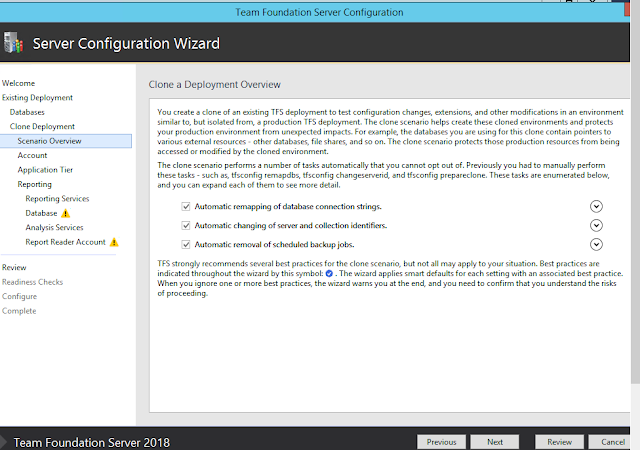640x450 pixels.
Task: Open the Application Tier step
Action: [45, 170]
